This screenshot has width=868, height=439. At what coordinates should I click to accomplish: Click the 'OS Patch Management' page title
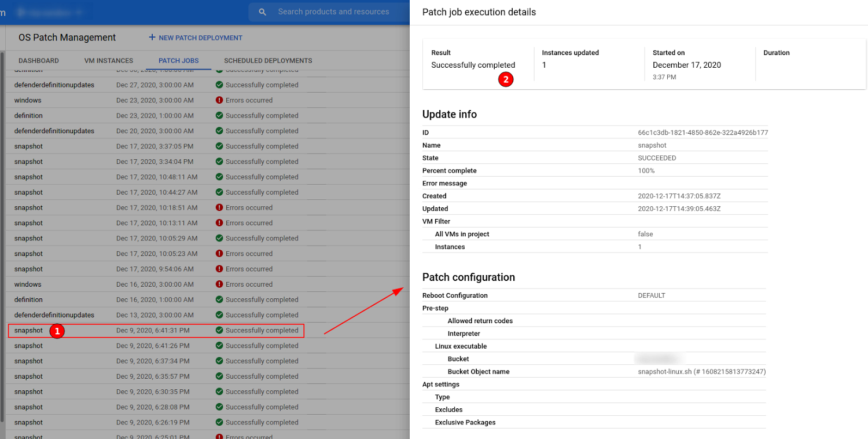pyautogui.click(x=67, y=38)
